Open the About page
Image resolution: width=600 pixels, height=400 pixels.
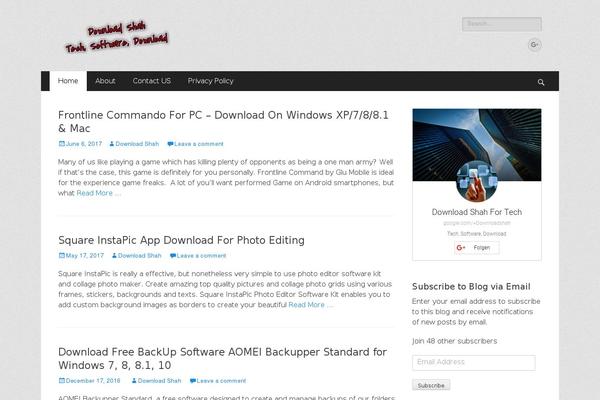pos(105,81)
